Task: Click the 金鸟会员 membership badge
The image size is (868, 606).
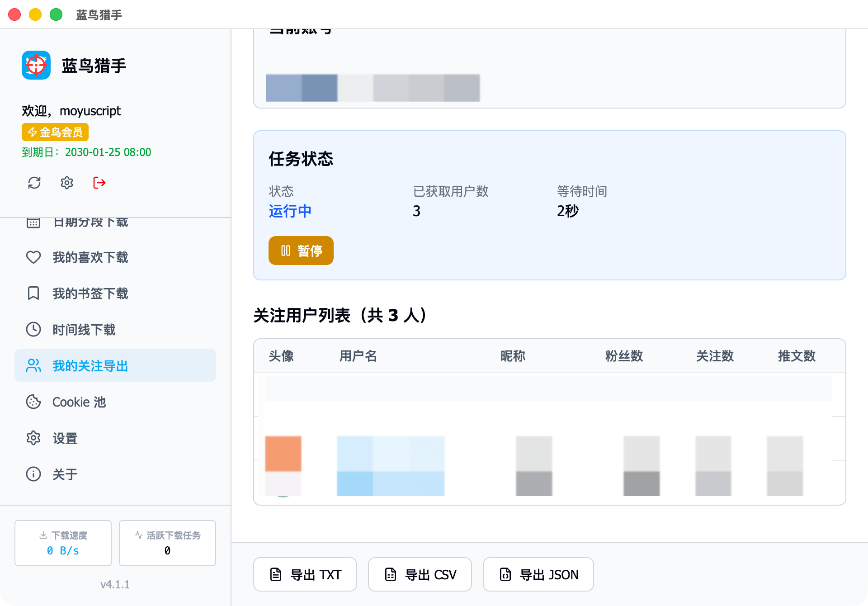Action: [55, 133]
